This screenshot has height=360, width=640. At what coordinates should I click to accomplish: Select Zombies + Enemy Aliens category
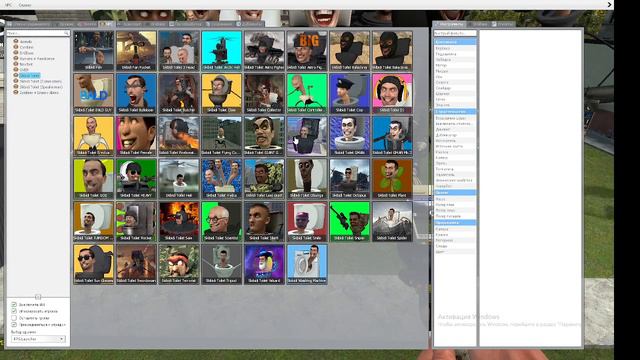tap(39, 93)
